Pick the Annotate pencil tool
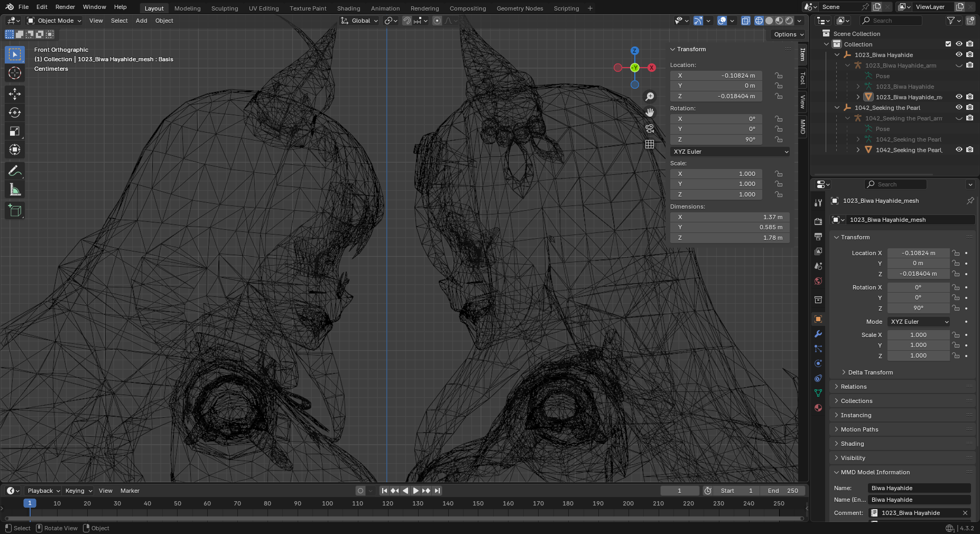980x534 pixels. coord(15,171)
